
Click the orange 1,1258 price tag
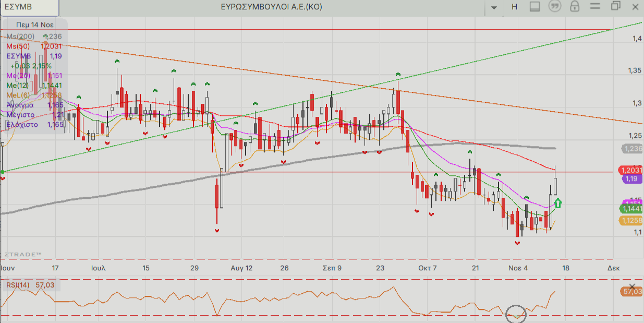tap(631, 221)
